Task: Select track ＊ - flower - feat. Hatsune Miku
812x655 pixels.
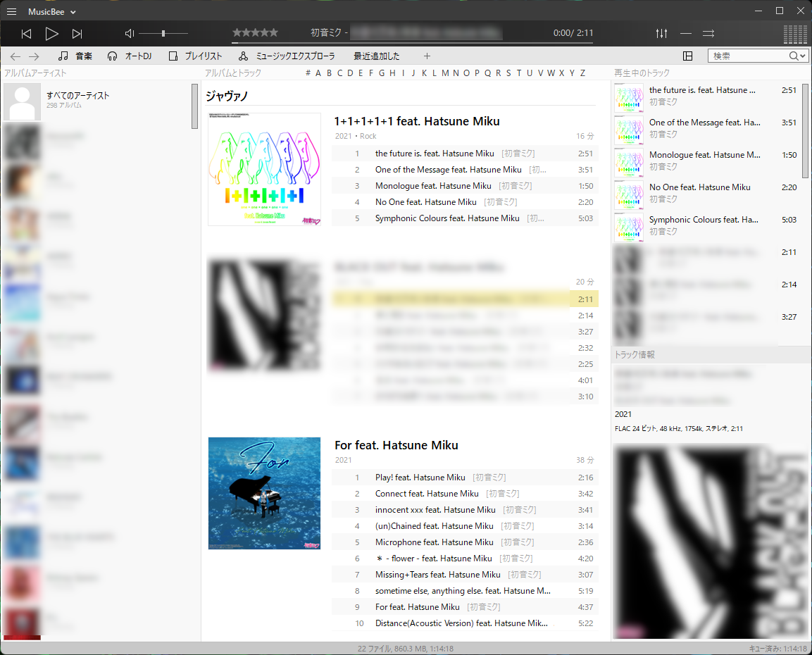Action: 465,559
